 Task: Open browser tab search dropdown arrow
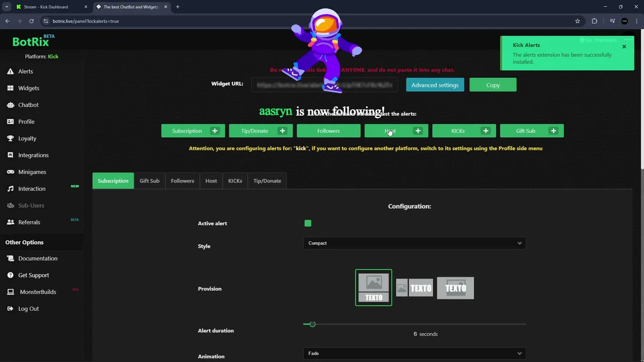[x=7, y=7]
